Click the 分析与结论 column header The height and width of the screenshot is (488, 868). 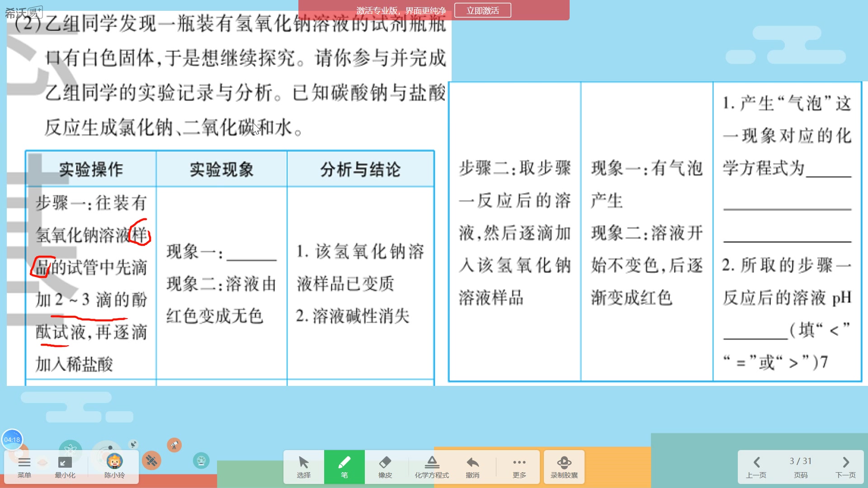pos(360,169)
